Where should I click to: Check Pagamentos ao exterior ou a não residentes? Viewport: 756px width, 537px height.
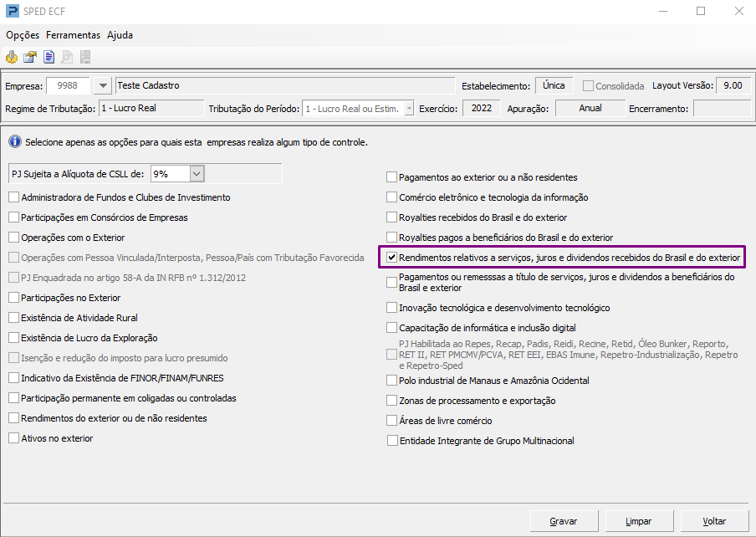[391, 177]
